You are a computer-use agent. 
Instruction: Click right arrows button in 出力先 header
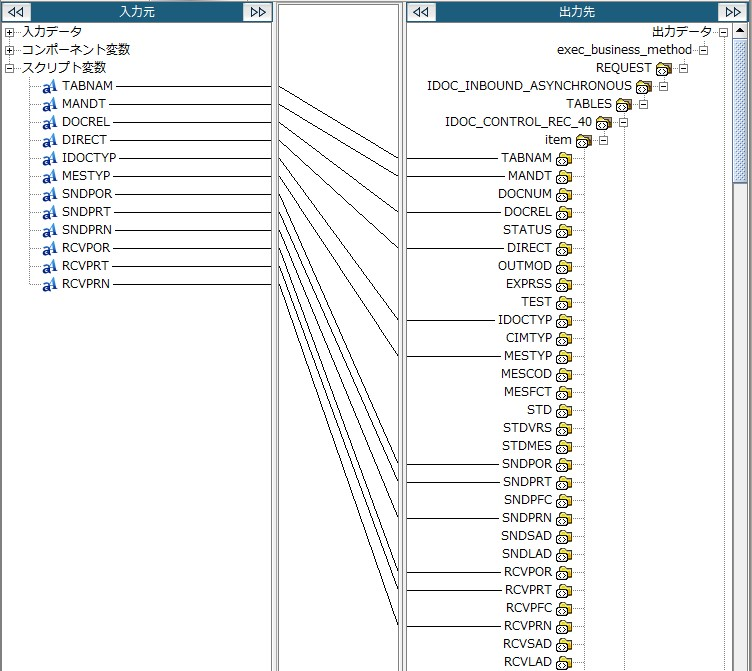click(733, 12)
